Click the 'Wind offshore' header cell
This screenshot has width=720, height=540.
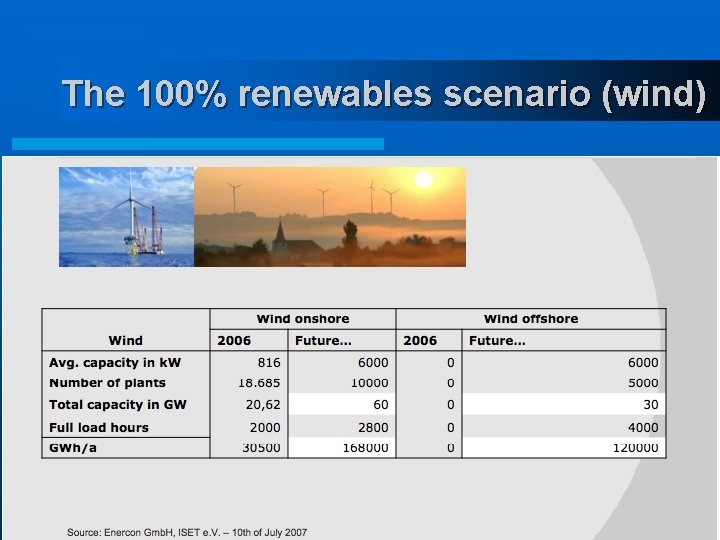coord(531,319)
